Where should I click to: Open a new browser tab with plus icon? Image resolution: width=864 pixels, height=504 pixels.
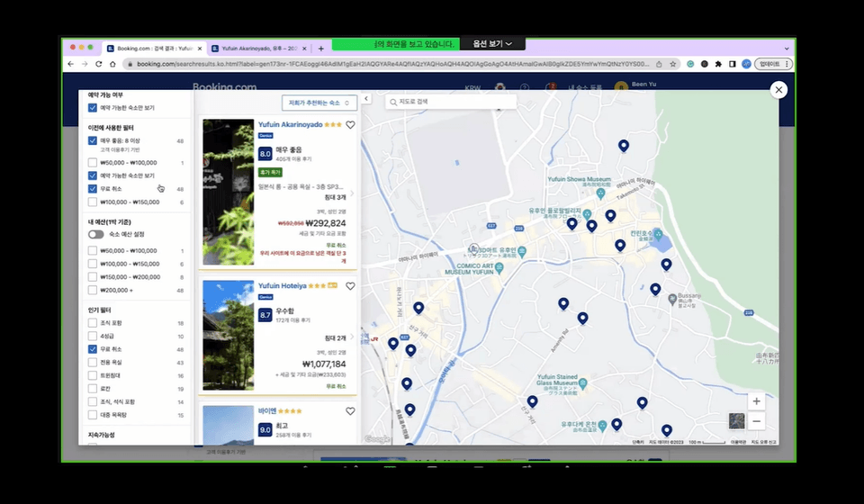click(x=321, y=49)
